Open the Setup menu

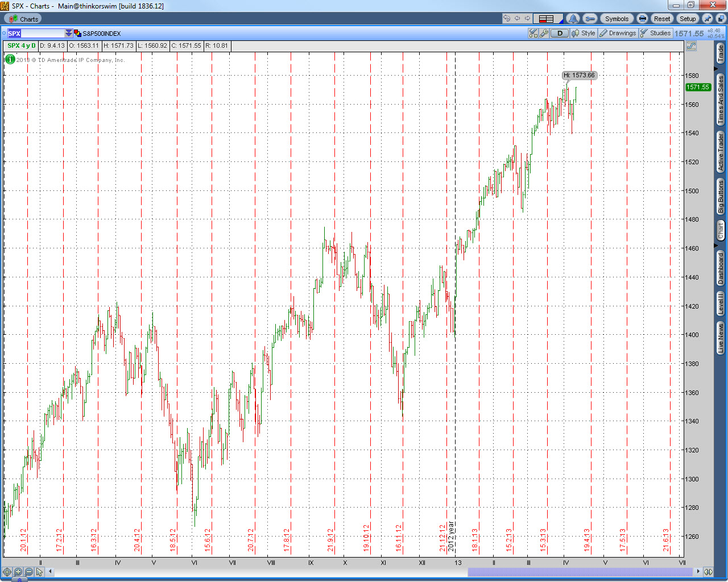pyautogui.click(x=688, y=19)
